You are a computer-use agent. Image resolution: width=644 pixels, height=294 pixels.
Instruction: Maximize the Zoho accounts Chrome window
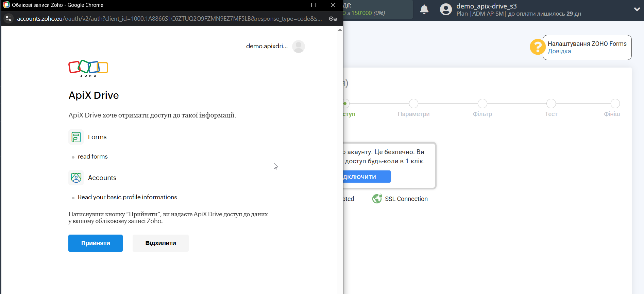coord(314,5)
